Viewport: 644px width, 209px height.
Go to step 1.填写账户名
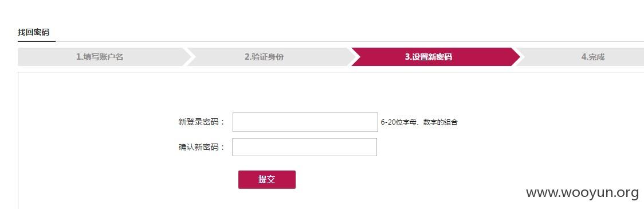(100, 57)
